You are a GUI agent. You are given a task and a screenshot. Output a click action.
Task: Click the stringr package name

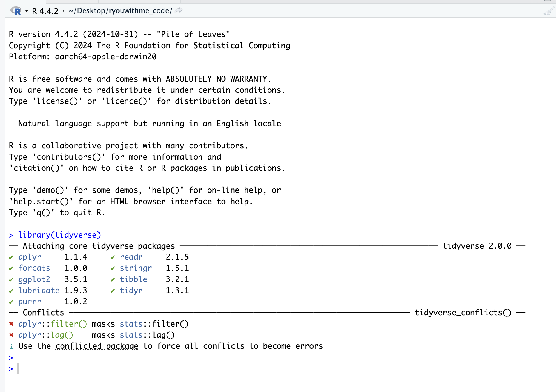tap(136, 268)
